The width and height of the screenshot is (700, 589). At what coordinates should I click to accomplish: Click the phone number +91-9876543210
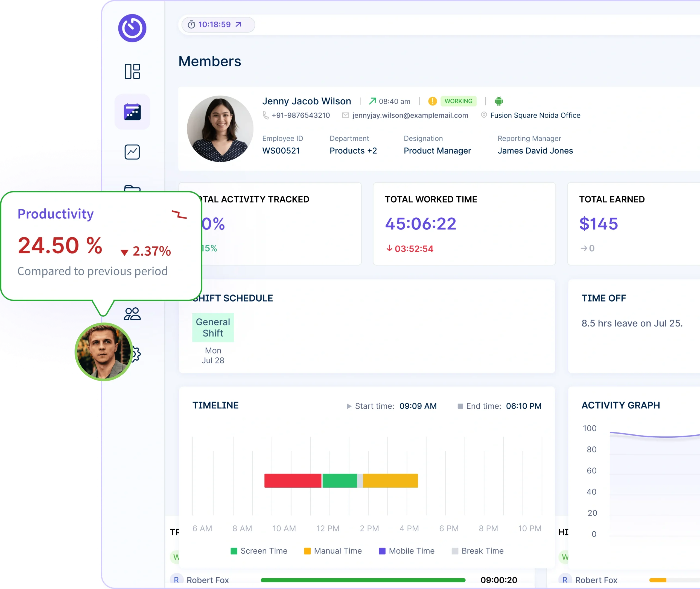point(301,115)
